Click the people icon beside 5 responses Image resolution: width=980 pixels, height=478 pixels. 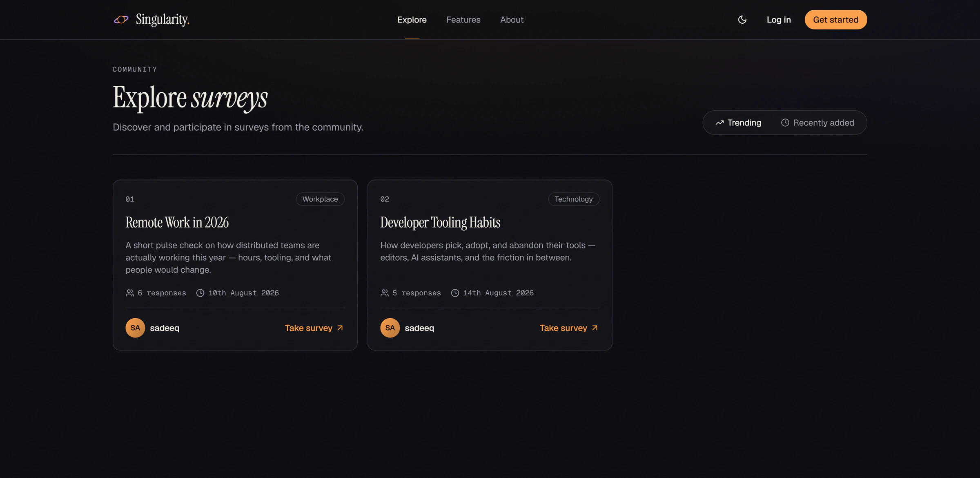tap(385, 293)
